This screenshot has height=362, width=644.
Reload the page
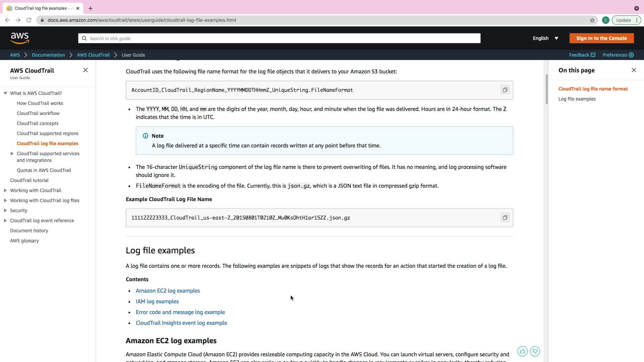[29, 20]
